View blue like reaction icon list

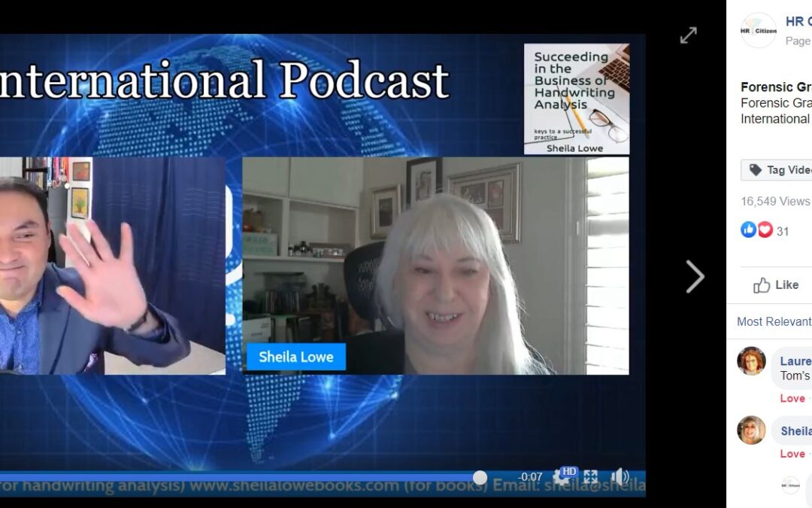[749, 230]
